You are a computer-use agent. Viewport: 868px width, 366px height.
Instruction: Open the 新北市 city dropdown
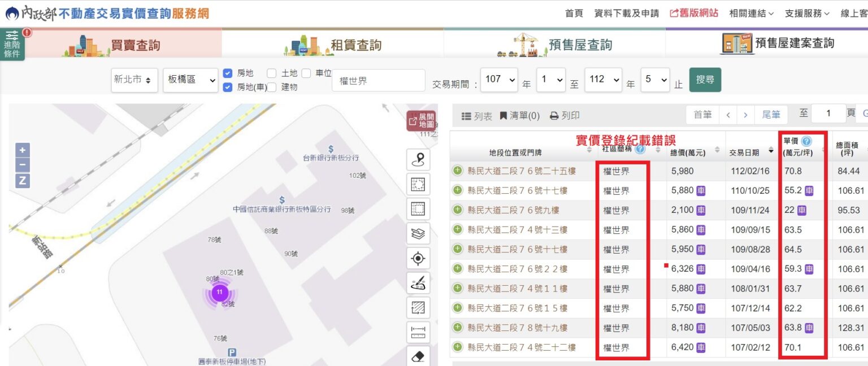(x=134, y=80)
